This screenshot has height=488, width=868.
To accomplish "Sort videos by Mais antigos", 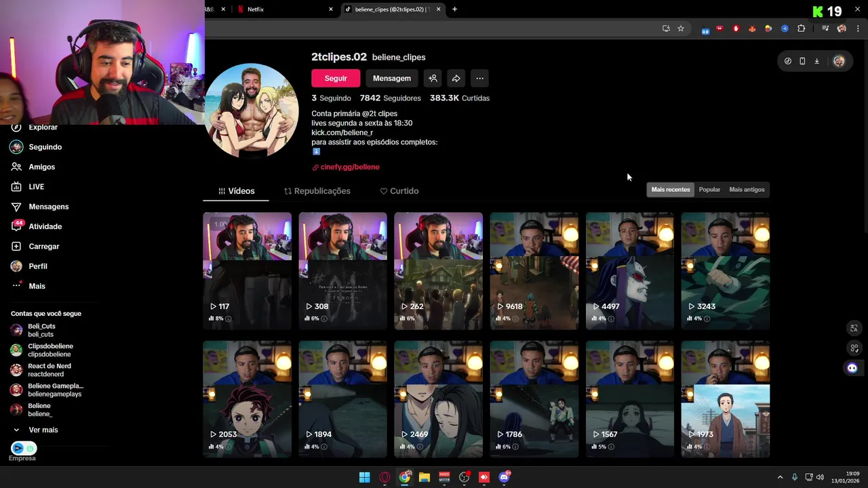I will 747,190.
